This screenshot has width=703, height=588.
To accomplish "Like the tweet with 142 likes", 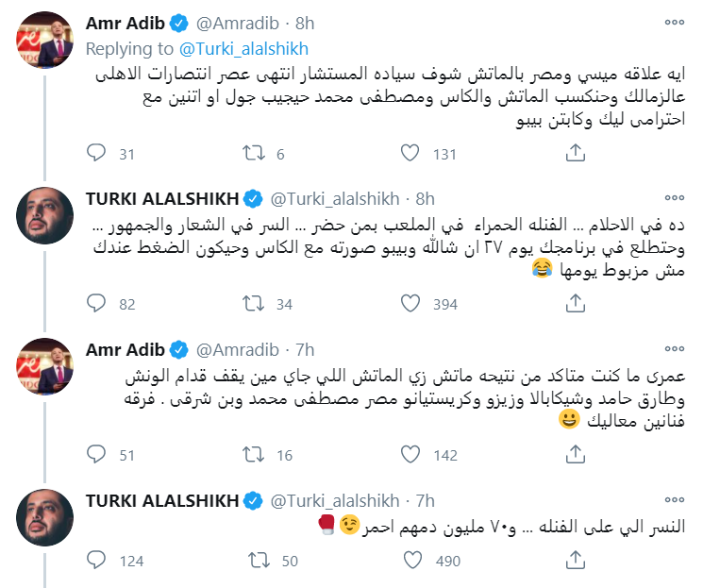I will pos(410,454).
